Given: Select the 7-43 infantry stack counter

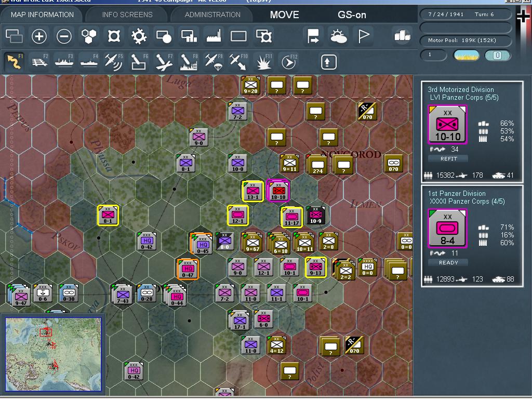Looking at the screenshot, I should [x=123, y=295].
